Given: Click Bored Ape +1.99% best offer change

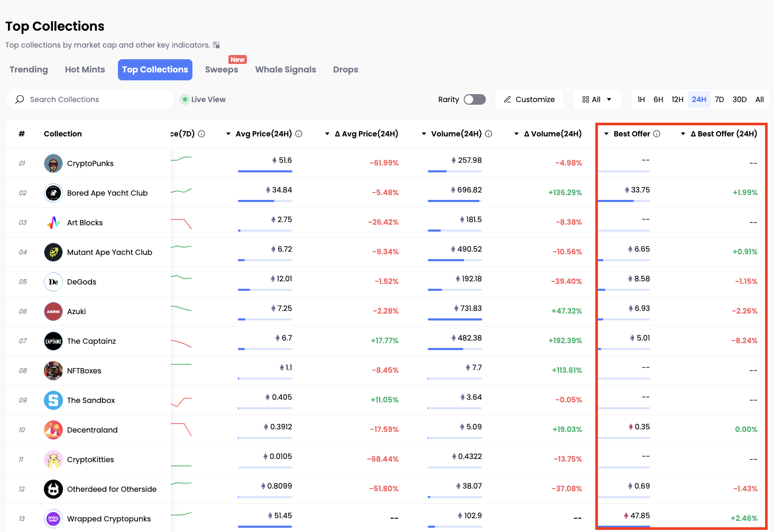Looking at the screenshot, I should [745, 192].
